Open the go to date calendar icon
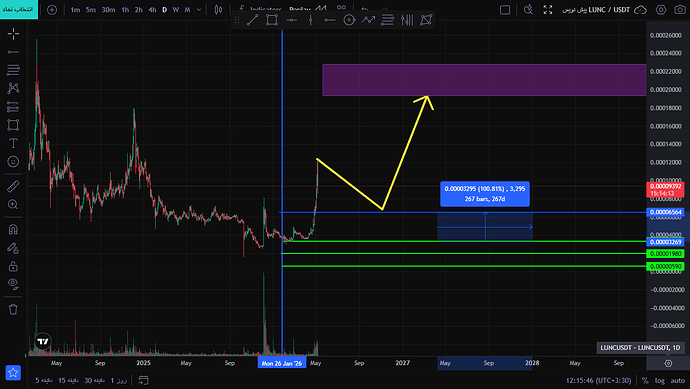The image size is (690, 389). 143,380
